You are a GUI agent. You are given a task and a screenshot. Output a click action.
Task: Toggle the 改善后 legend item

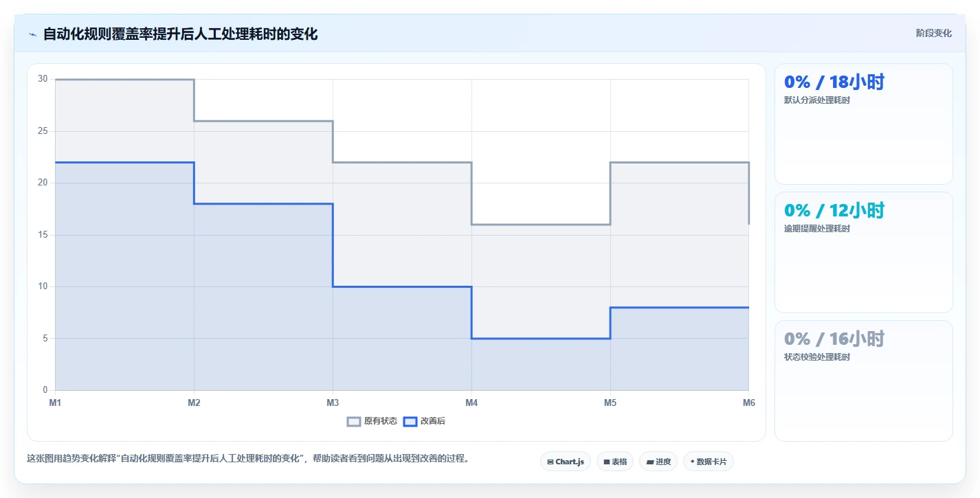(x=424, y=421)
